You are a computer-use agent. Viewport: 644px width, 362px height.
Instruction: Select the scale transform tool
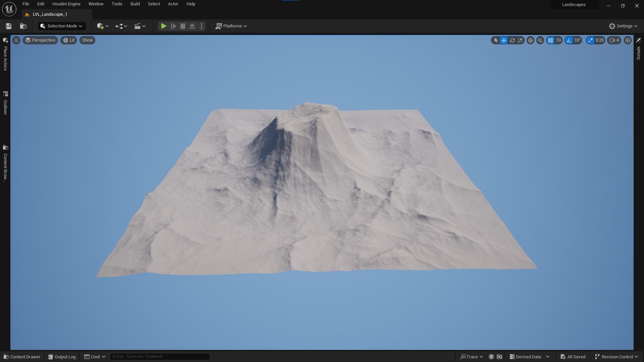[520, 40]
